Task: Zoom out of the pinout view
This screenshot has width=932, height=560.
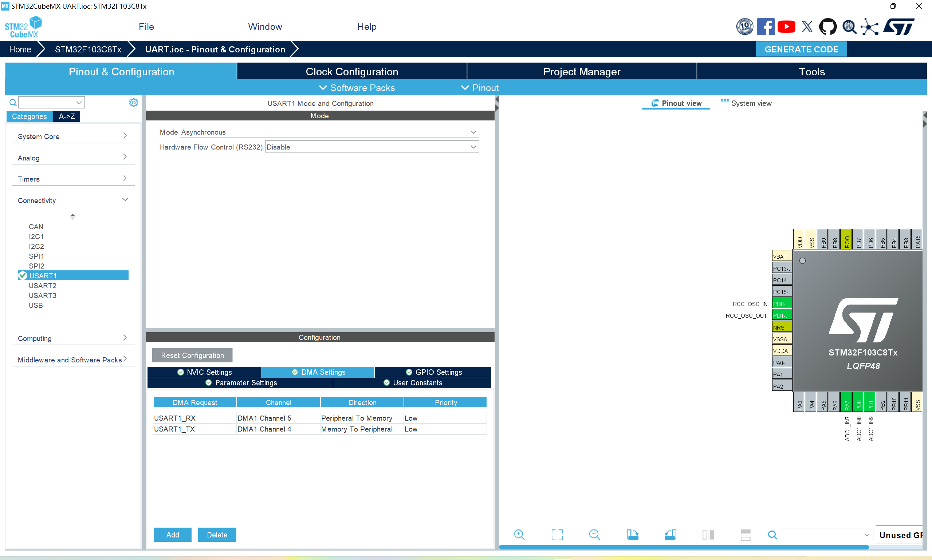Action: (x=594, y=534)
